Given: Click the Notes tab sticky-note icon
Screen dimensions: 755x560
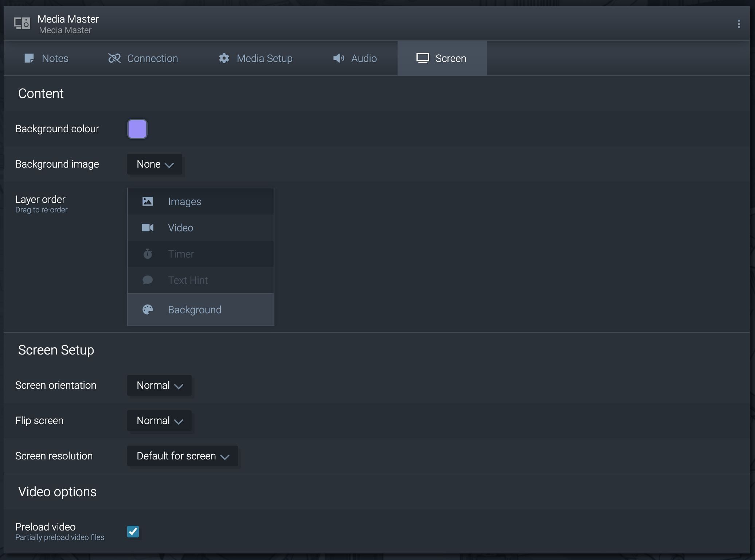Looking at the screenshot, I should click(x=29, y=58).
